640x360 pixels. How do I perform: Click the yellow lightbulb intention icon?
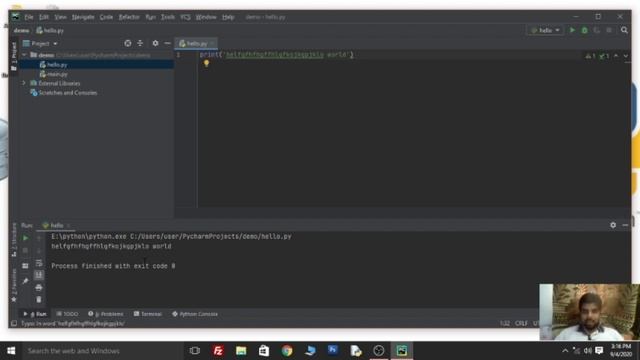click(x=207, y=63)
